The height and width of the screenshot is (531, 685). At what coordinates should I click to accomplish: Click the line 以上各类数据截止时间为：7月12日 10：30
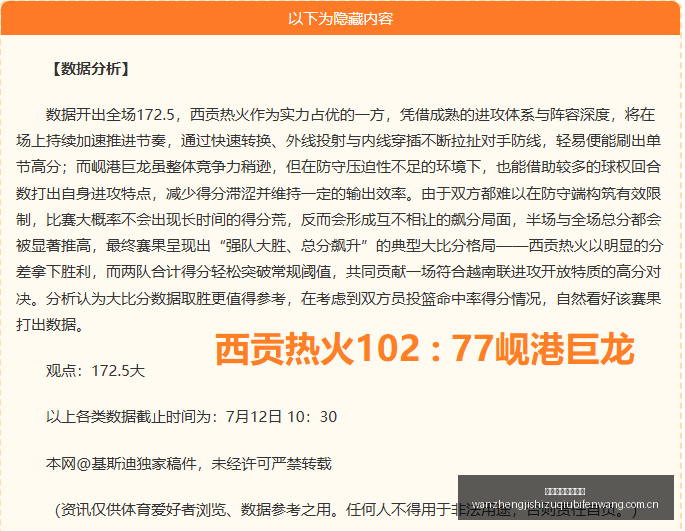[191, 417]
